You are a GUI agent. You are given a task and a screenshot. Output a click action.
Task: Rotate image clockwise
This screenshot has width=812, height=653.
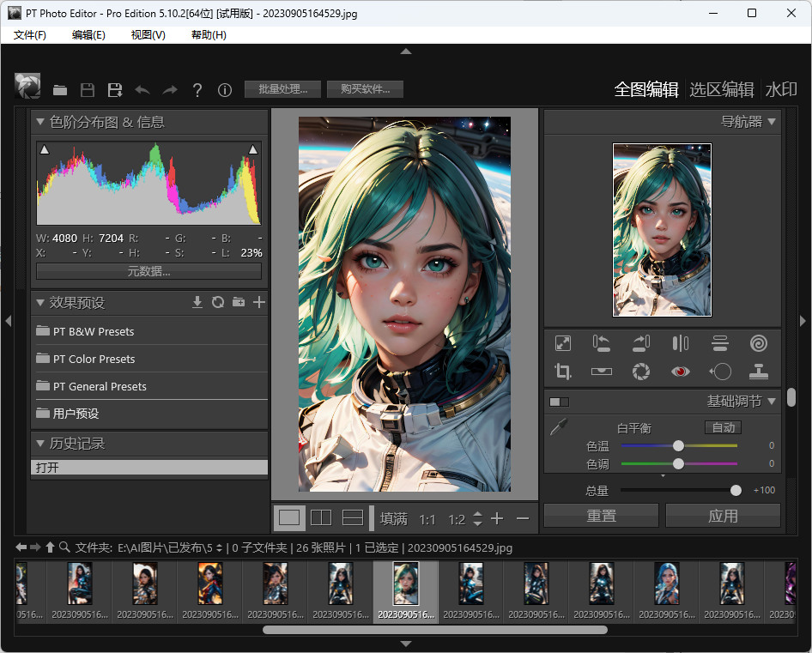641,343
